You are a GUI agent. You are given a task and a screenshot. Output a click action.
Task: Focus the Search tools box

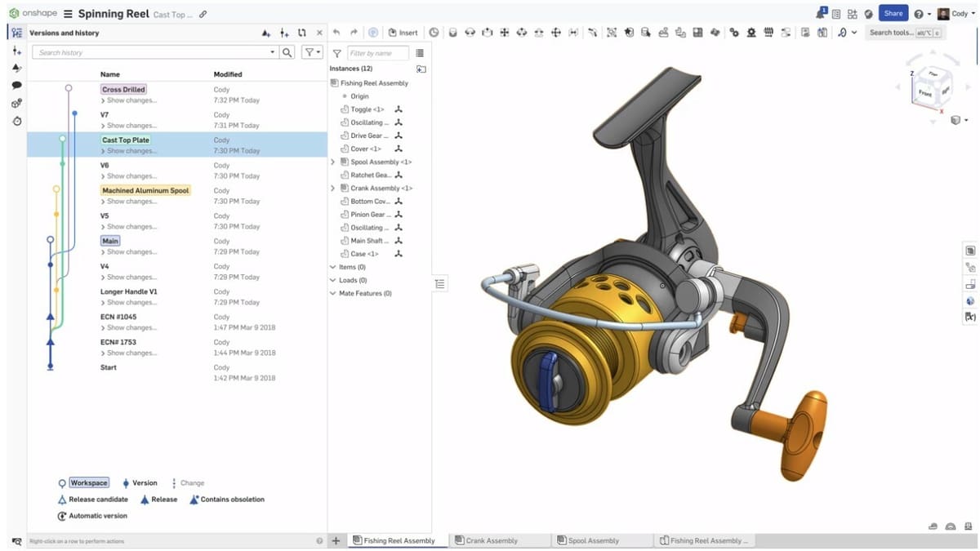(x=904, y=33)
